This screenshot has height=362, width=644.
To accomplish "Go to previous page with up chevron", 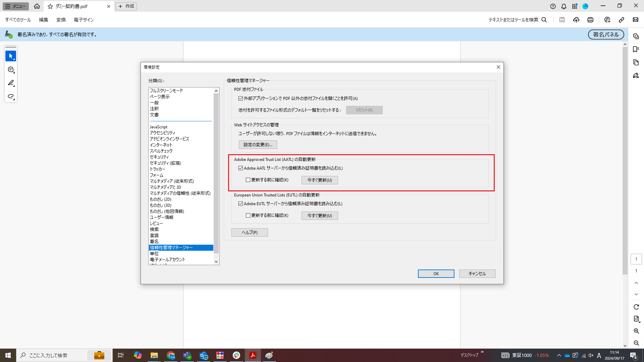I will (x=636, y=283).
